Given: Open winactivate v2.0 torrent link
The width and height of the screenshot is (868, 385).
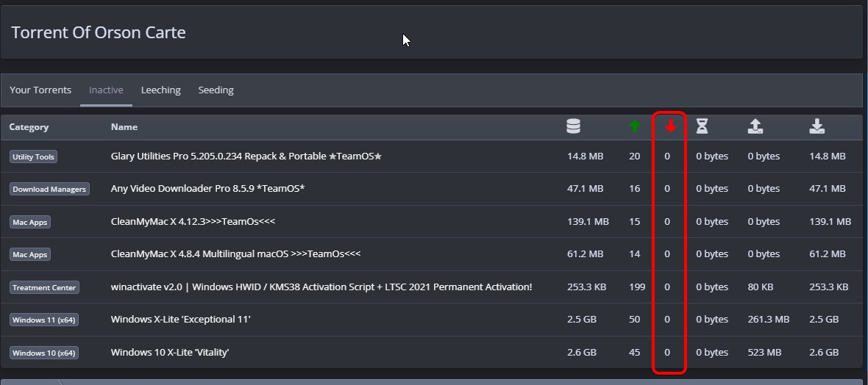Looking at the screenshot, I should (321, 287).
